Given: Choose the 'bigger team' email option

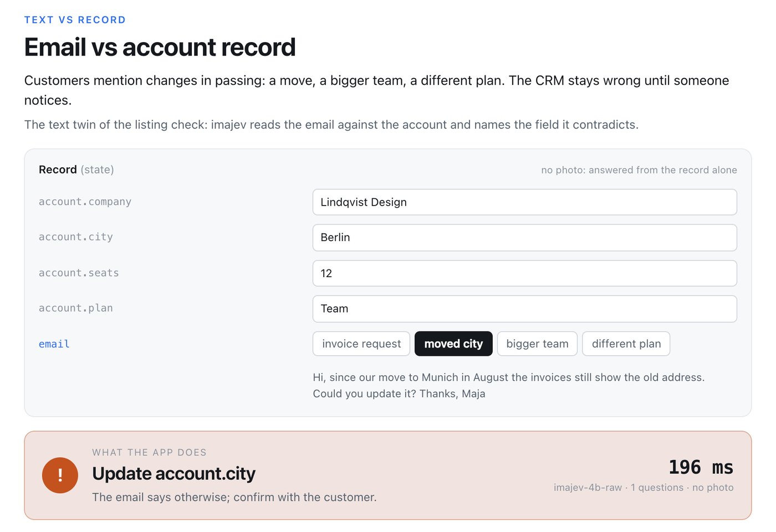Looking at the screenshot, I should point(537,344).
